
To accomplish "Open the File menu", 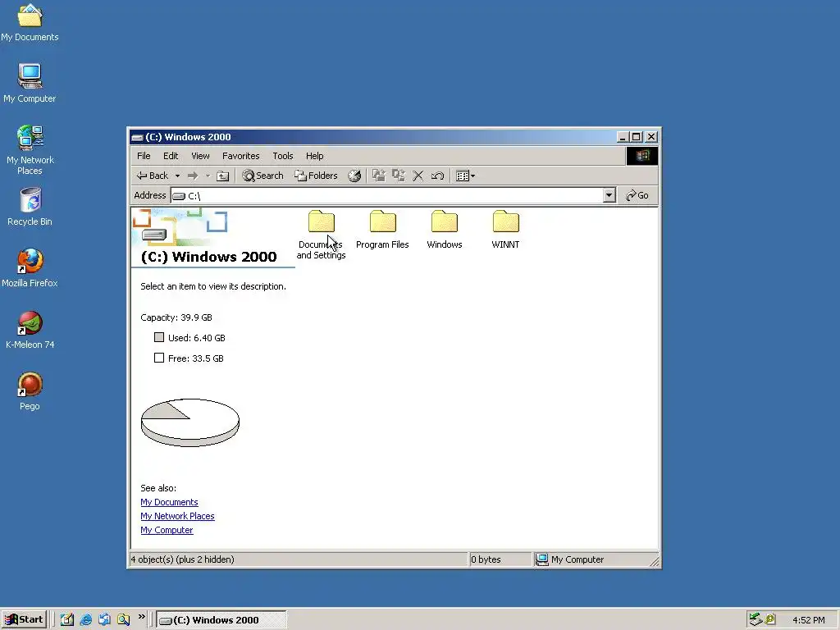I will (144, 156).
